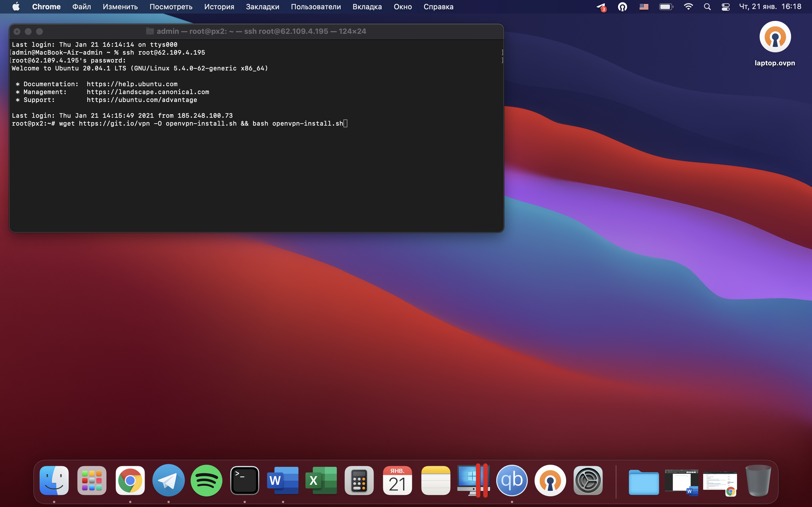Click OpenVPN status icon in menu bar
Image resolution: width=812 pixels, height=507 pixels.
coord(623,7)
